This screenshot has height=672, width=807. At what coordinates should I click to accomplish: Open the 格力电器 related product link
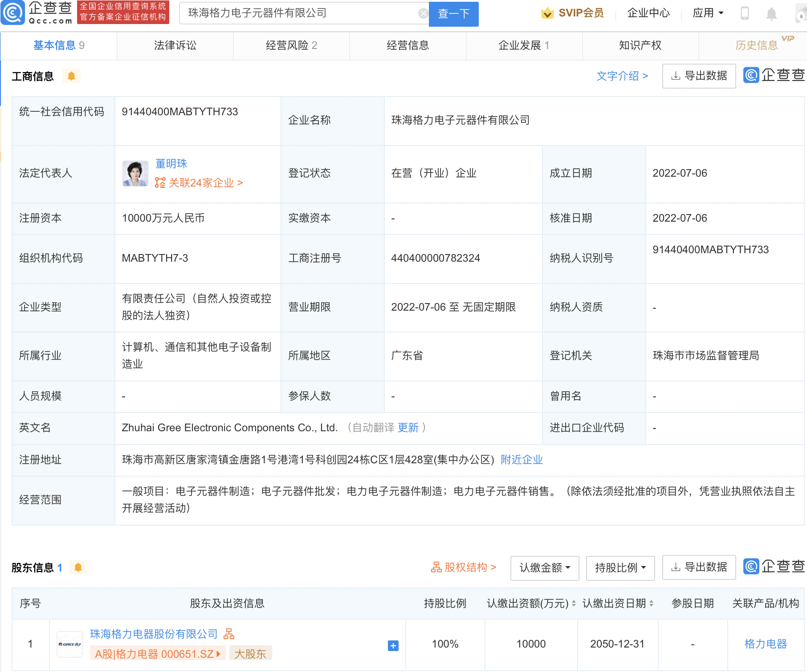[x=766, y=644]
